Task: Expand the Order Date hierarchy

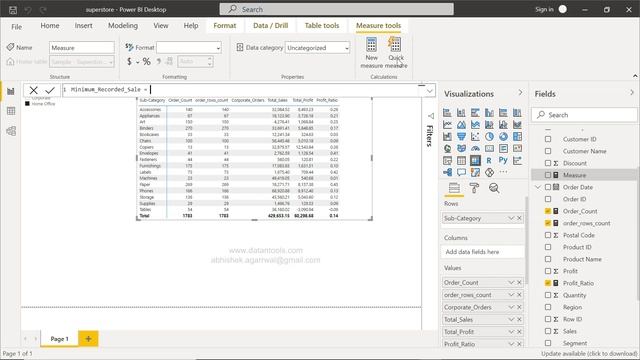Action: tap(538, 187)
